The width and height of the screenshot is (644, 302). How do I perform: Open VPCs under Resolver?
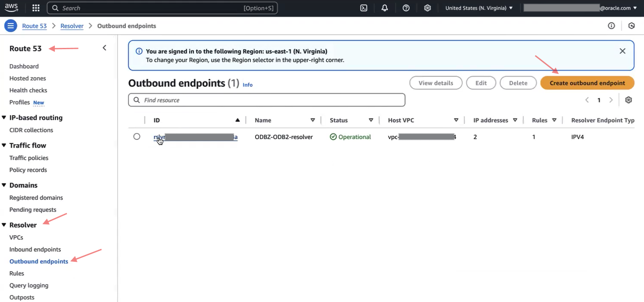tap(16, 237)
